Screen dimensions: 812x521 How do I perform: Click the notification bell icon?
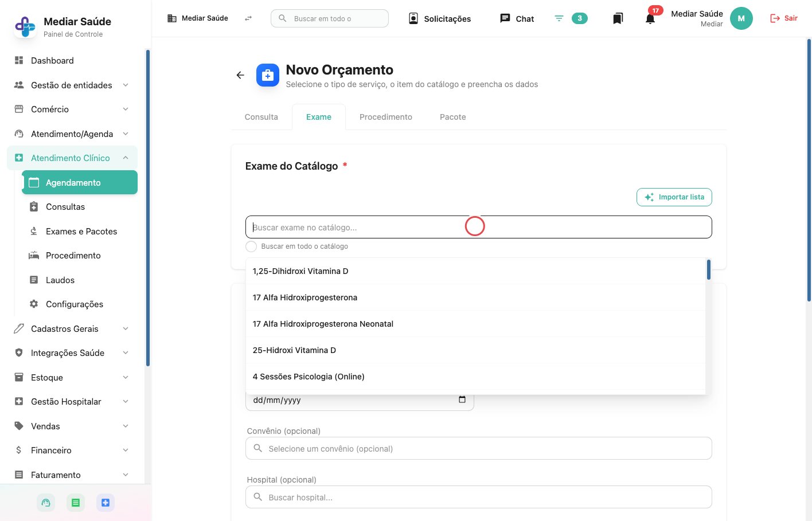click(650, 19)
